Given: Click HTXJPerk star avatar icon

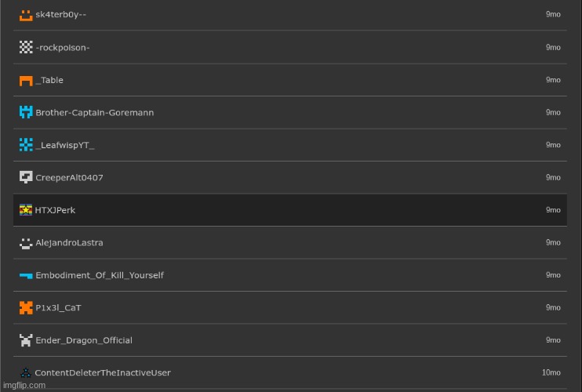Looking at the screenshot, I should 26,210.
